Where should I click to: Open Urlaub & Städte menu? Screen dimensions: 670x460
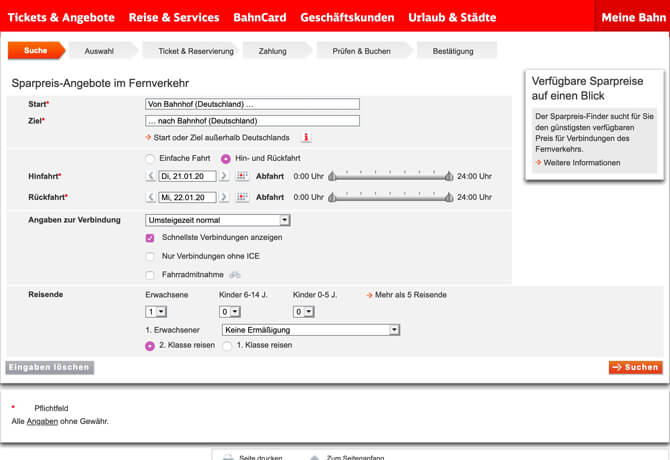(452, 18)
